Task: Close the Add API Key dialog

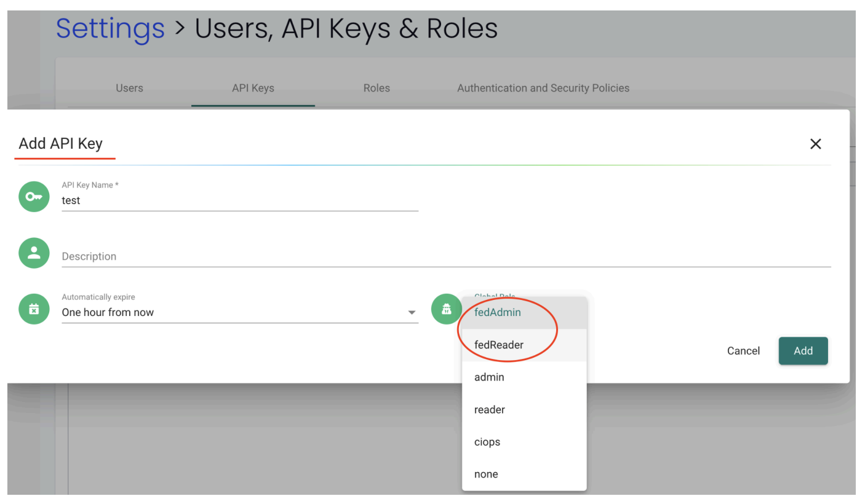Action: tap(815, 144)
